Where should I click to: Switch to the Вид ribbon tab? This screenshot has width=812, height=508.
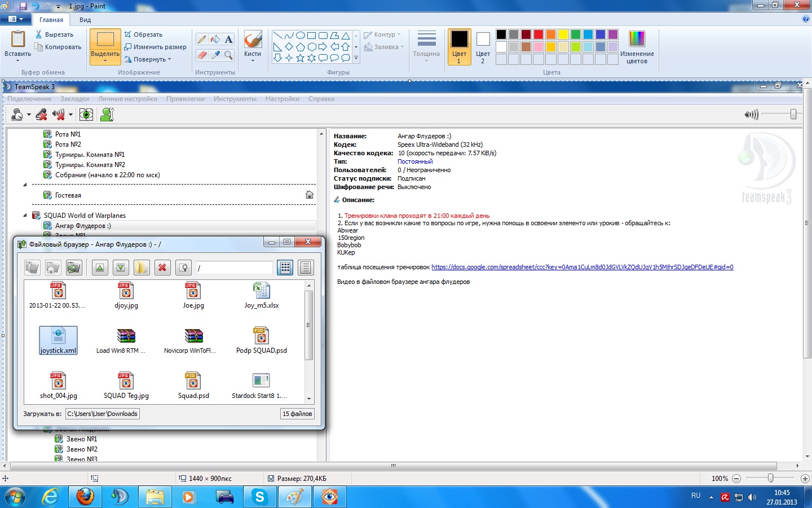point(85,20)
